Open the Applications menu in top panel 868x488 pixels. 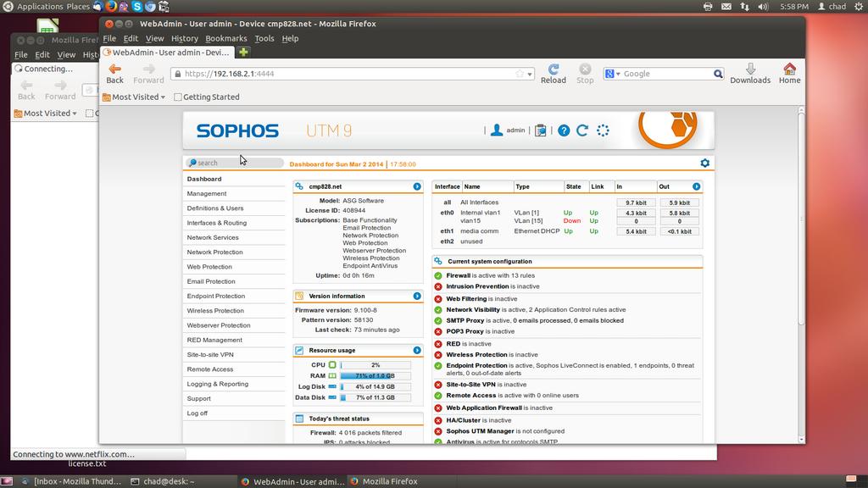tap(40, 7)
